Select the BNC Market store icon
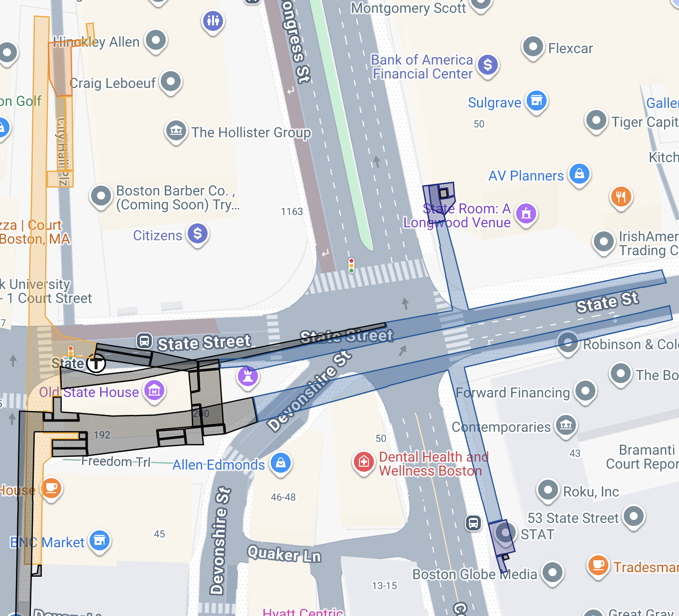679x616 pixels. point(100,541)
